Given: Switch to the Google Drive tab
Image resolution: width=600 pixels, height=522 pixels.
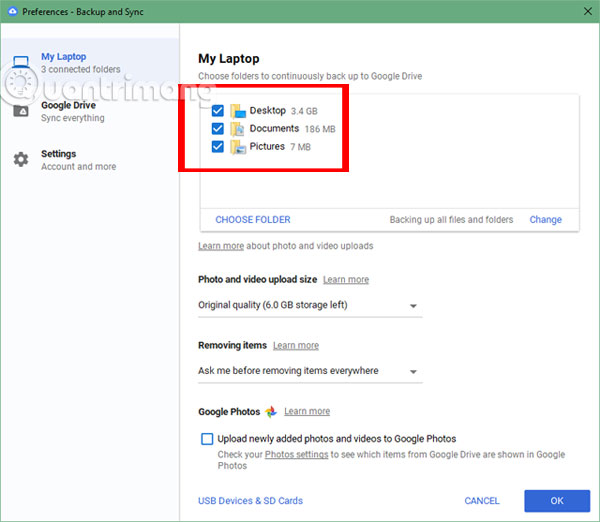Looking at the screenshot, I should pyautogui.click(x=90, y=111).
